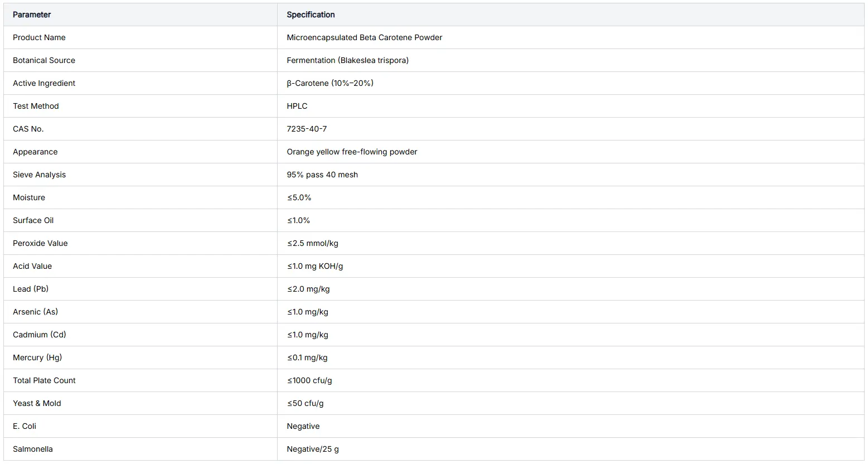Click the 'Arsenic (As)' label
Image resolution: width=868 pixels, height=464 pixels.
35,312
